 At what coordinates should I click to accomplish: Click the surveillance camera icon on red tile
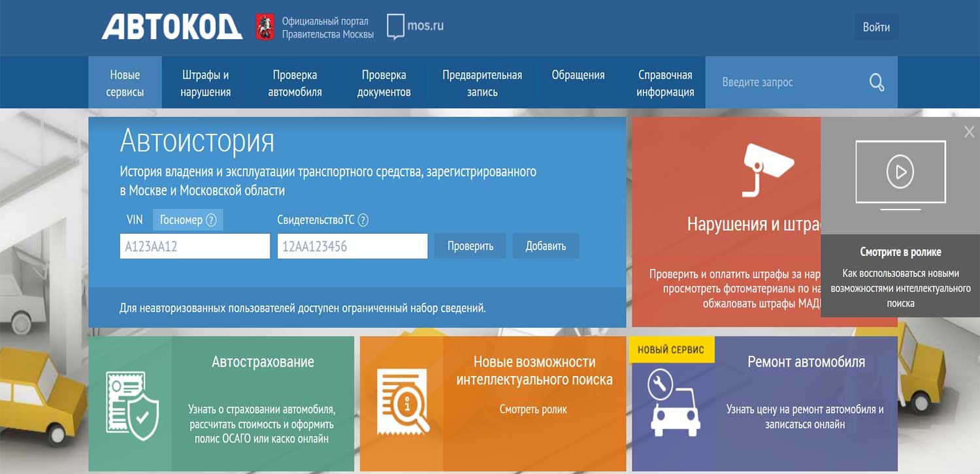768,170
